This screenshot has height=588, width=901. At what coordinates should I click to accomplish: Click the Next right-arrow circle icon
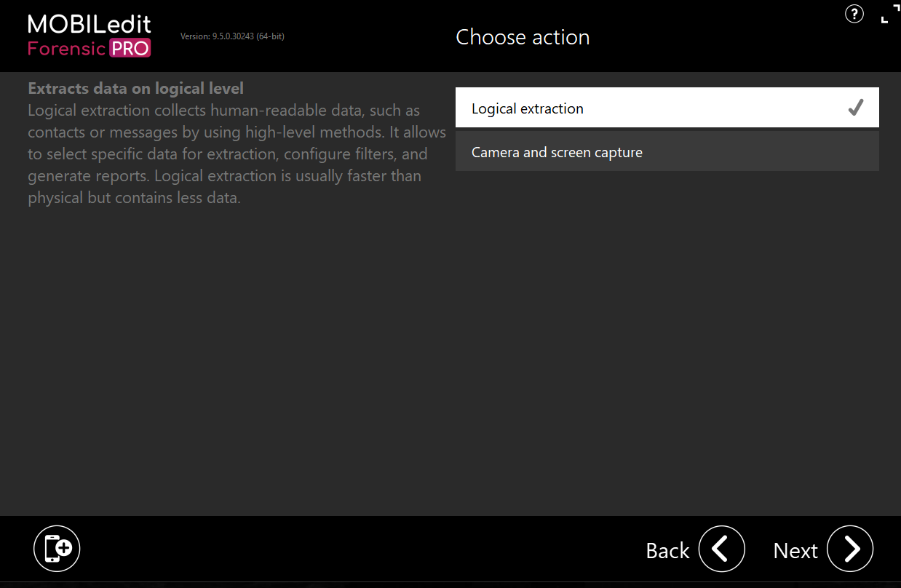pyautogui.click(x=850, y=549)
